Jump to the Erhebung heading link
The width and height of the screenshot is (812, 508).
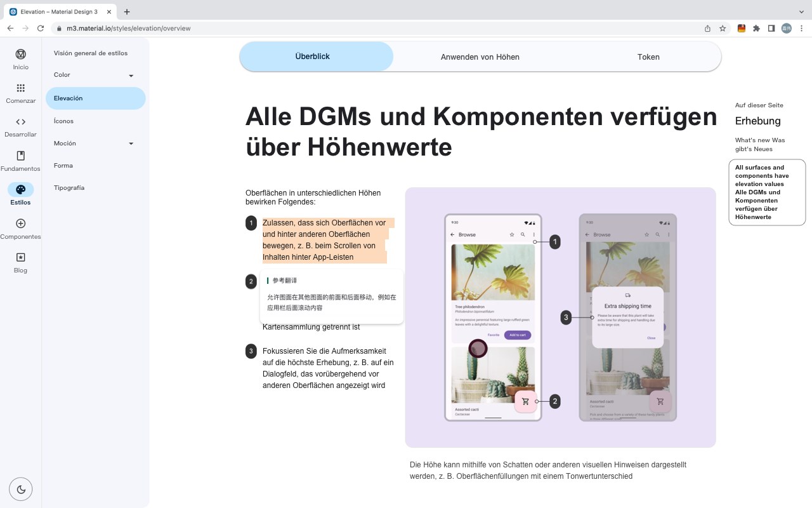757,121
